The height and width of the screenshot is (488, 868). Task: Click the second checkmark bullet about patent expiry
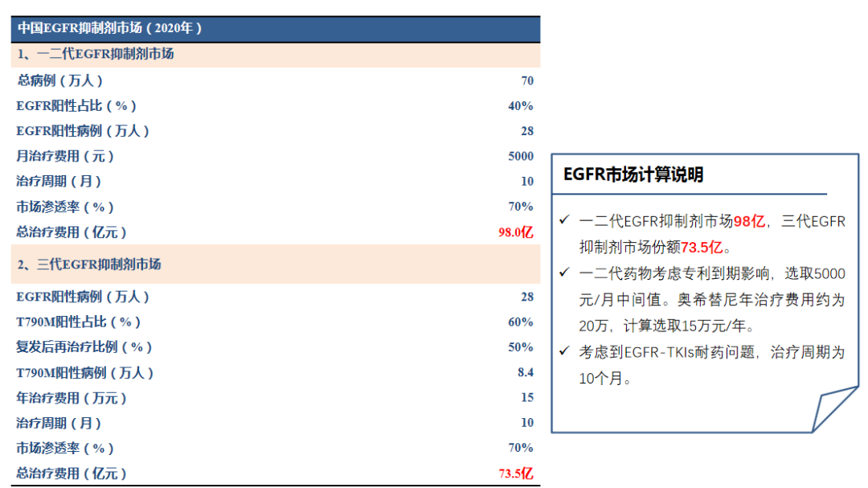(565, 273)
